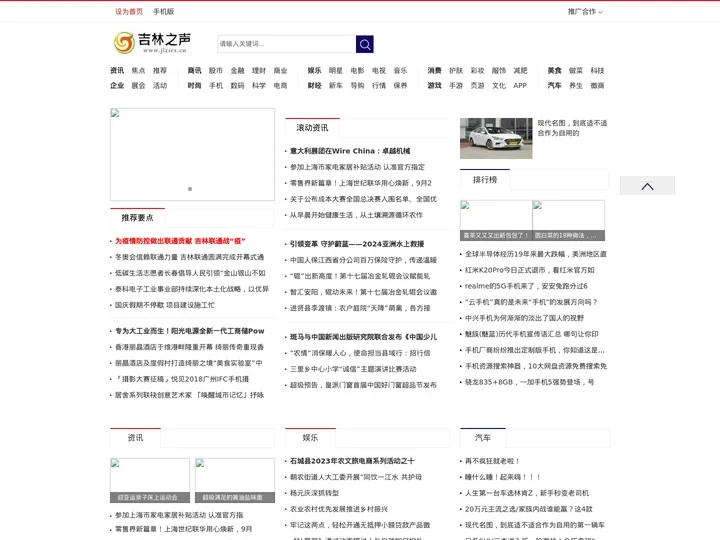
Task: Select the 手游 navigation link
Action: [456, 85]
